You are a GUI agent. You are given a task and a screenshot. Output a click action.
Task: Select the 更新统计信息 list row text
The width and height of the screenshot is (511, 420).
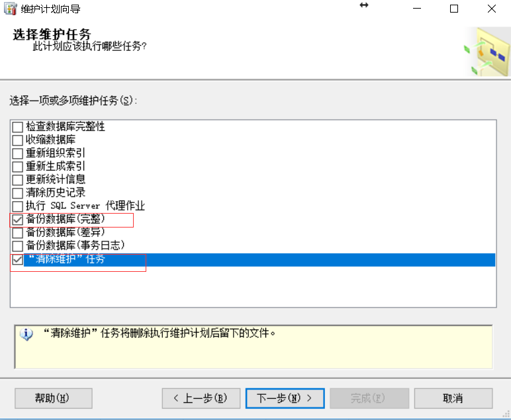tap(56, 179)
